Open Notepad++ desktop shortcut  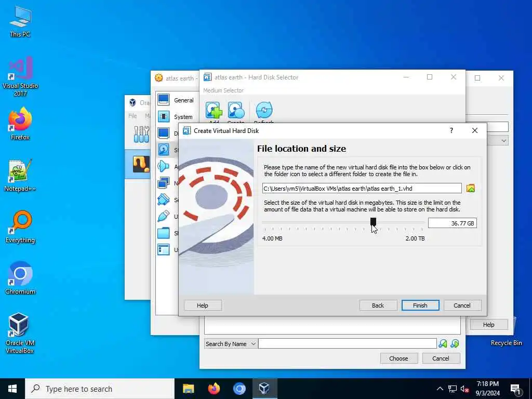point(20,176)
